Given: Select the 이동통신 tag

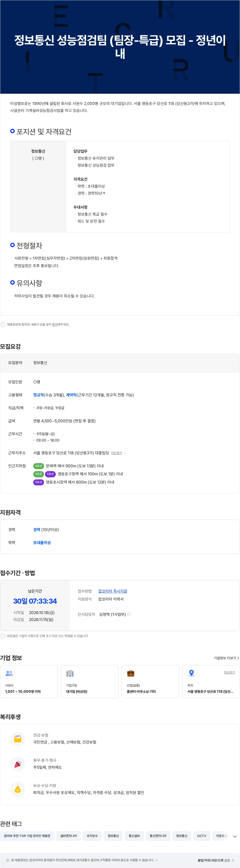Looking at the screenshot, I should 221,836.
